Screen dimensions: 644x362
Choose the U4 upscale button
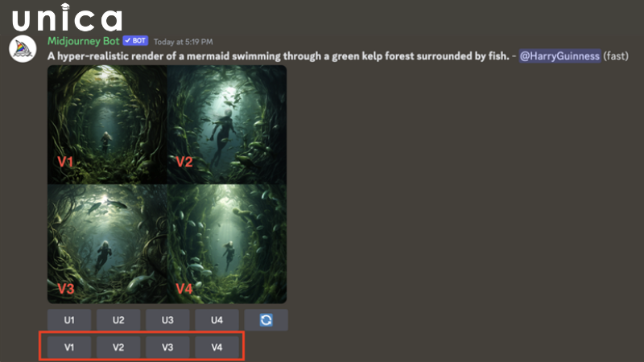(x=217, y=320)
